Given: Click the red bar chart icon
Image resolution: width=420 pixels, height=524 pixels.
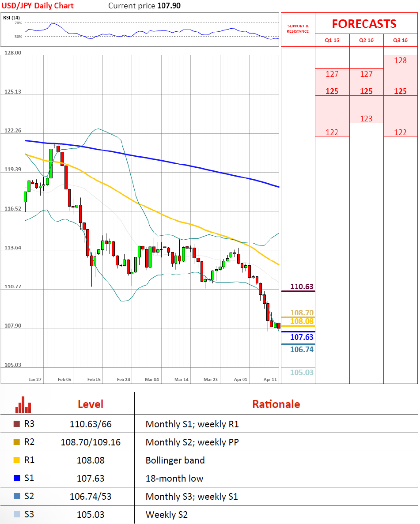Looking at the screenshot, I should point(23,404).
